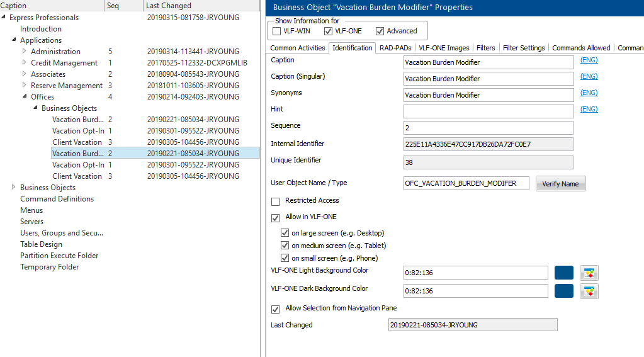Collapse the Offices tree node

25,97
